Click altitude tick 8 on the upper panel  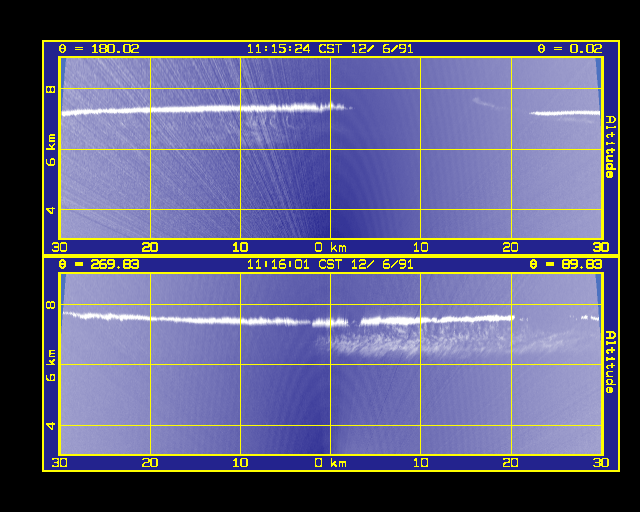pos(51,89)
